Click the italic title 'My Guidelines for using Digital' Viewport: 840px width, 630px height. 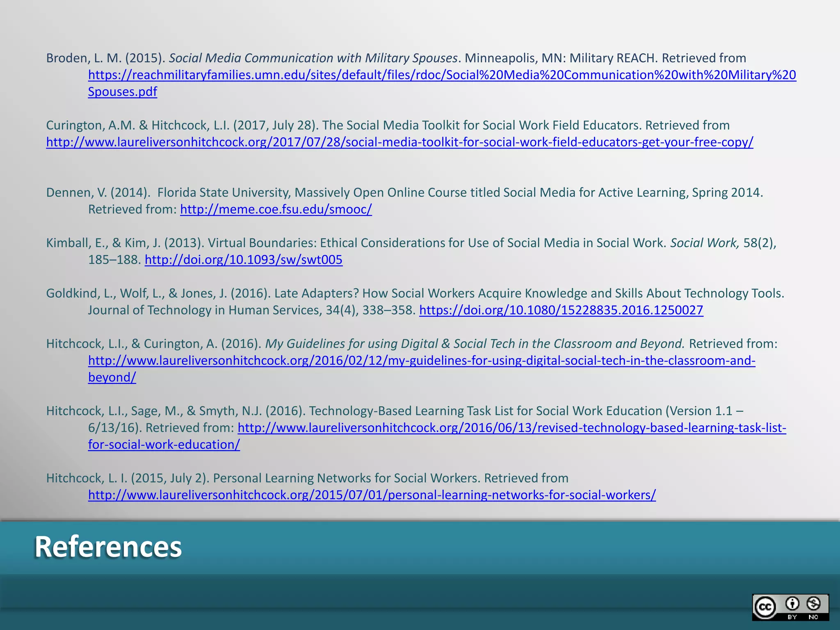(x=475, y=344)
